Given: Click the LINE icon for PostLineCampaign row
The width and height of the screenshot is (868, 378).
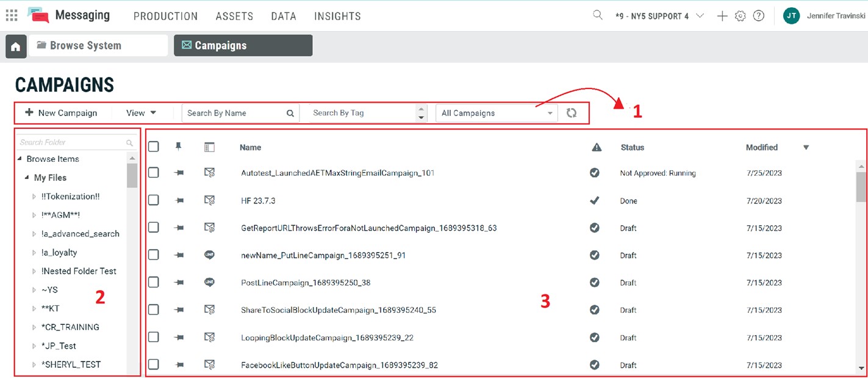Looking at the screenshot, I should (x=209, y=283).
